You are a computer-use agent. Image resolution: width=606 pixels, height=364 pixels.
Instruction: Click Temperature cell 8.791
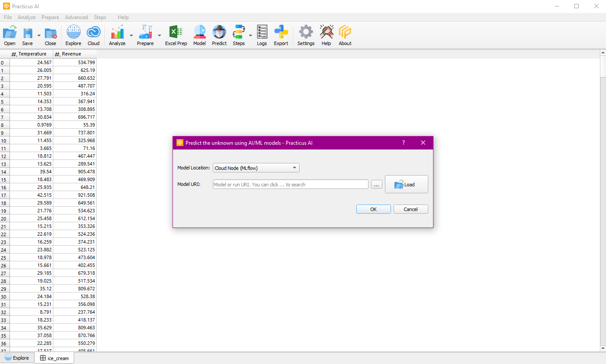click(x=31, y=312)
